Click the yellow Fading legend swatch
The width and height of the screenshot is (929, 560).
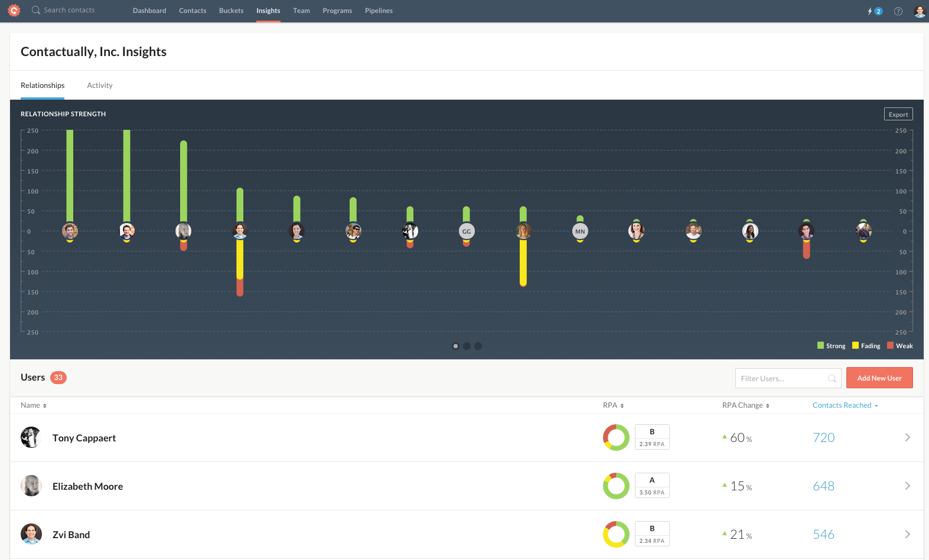pyautogui.click(x=855, y=346)
